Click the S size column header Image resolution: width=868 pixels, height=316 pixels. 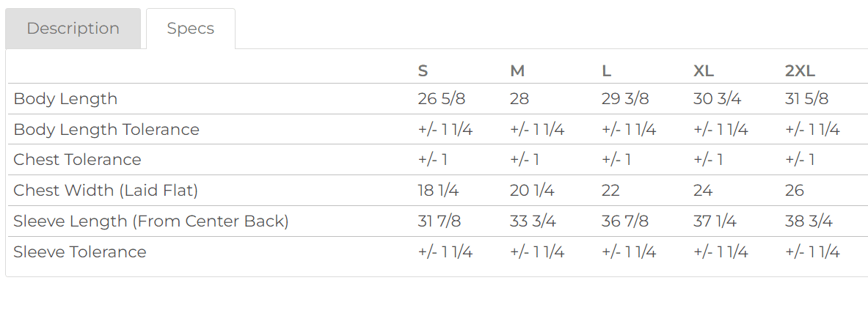[423, 71]
